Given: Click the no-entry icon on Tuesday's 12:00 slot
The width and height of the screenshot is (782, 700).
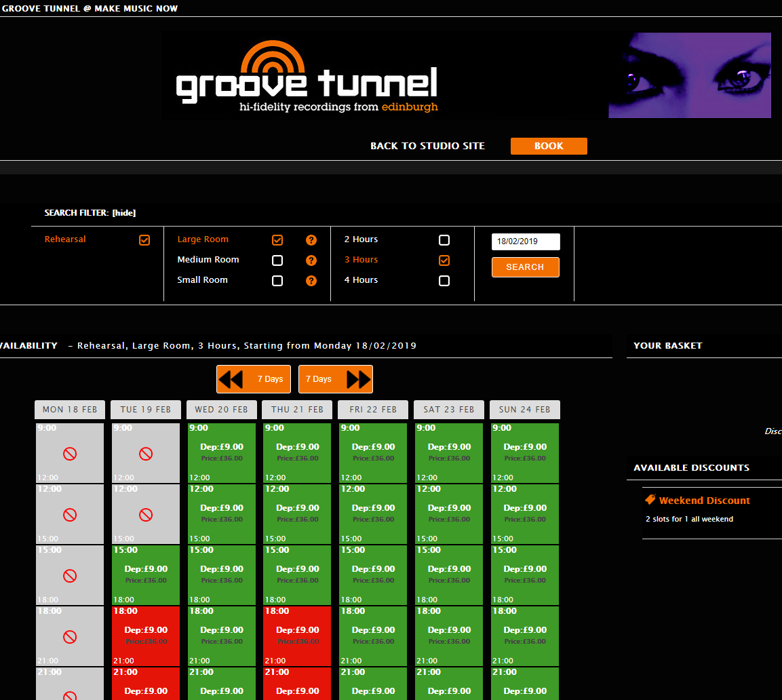Looking at the screenshot, I should tap(145, 513).
